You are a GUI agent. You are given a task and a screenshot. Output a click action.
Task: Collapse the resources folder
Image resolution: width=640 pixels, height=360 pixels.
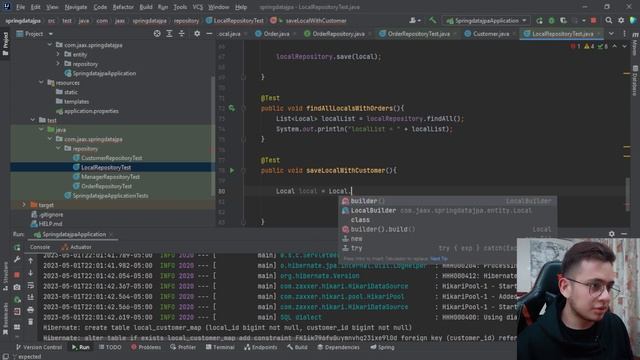41,82
